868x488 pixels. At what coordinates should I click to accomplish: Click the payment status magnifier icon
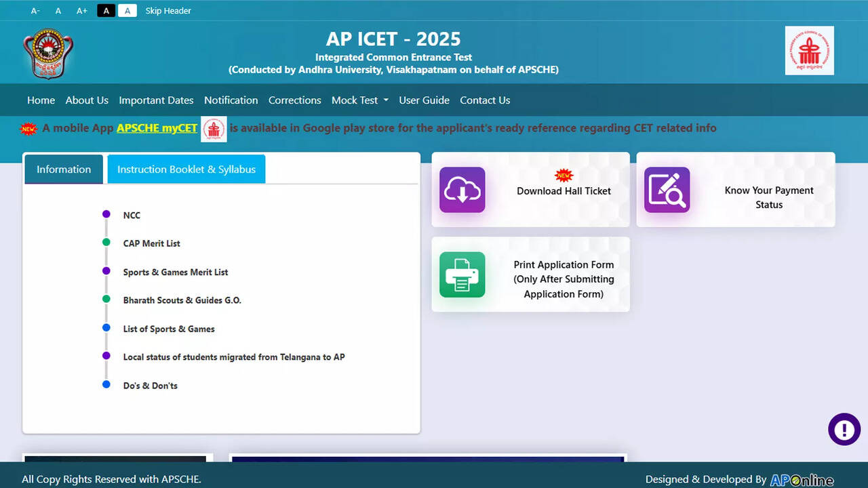[667, 190]
